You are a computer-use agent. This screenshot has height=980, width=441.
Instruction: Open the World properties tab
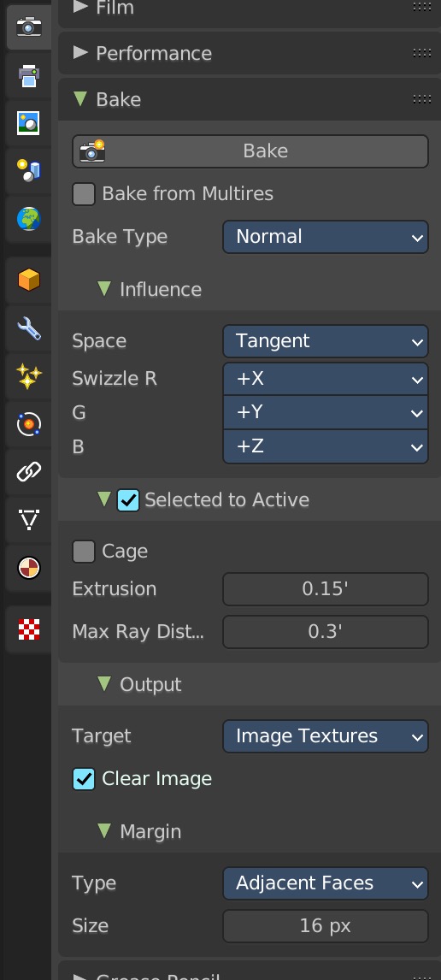coord(29,219)
